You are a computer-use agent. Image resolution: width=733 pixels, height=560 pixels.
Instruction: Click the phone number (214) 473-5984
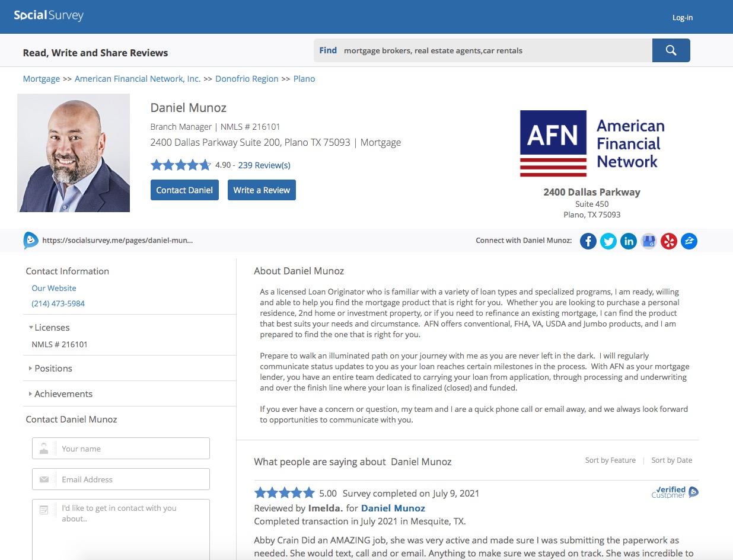click(x=58, y=303)
